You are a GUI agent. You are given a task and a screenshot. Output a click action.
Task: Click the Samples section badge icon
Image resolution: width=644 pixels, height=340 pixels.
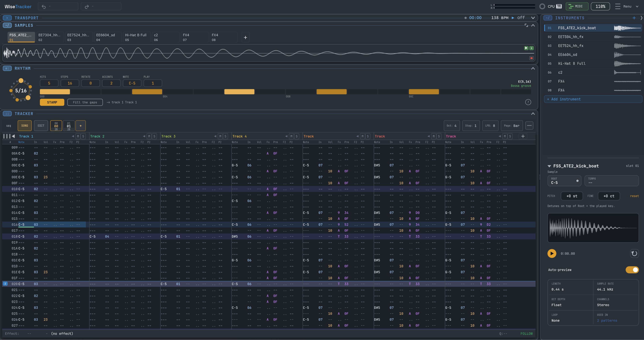pos(7,25)
